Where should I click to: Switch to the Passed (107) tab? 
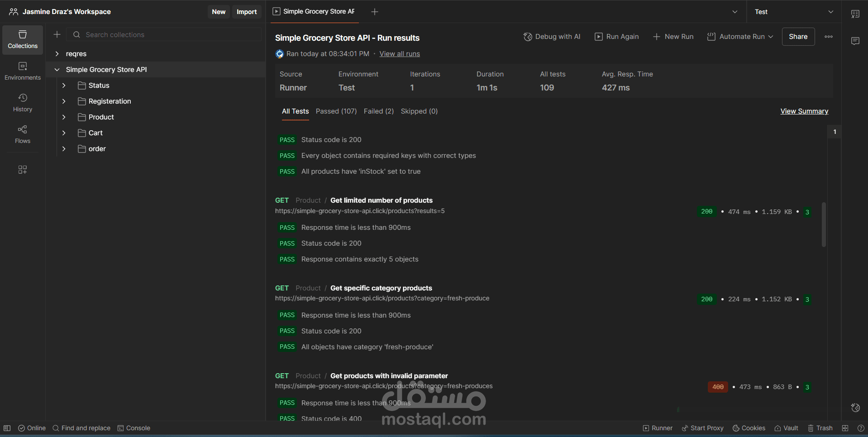(x=336, y=111)
